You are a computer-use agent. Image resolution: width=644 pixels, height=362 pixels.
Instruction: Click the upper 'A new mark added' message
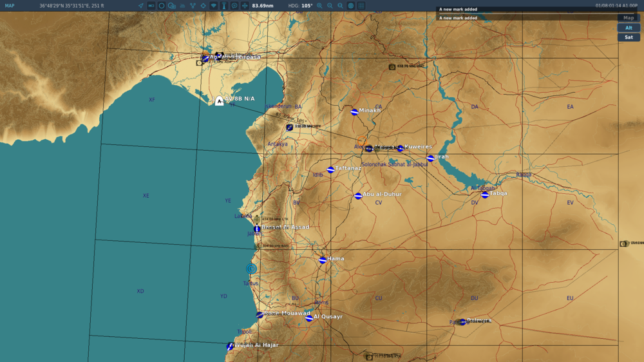(x=459, y=9)
